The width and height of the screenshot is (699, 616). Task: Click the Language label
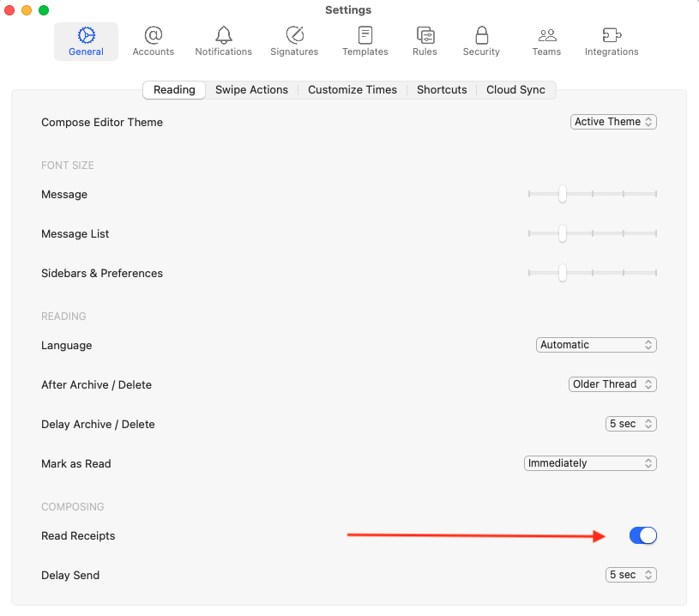pyautogui.click(x=66, y=345)
